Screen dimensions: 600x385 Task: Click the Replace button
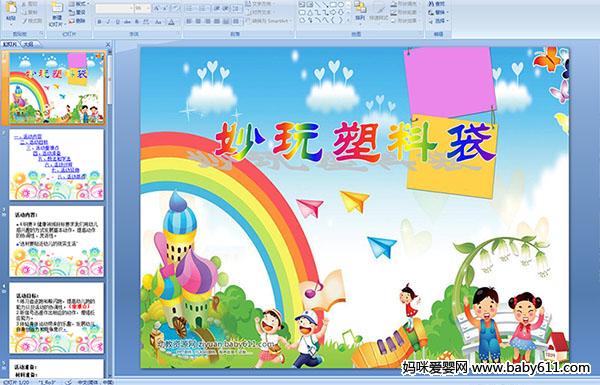pos(437,12)
